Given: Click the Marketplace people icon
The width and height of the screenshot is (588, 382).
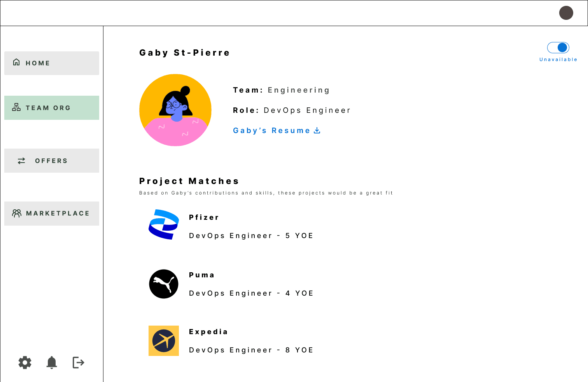Looking at the screenshot, I should (x=17, y=213).
